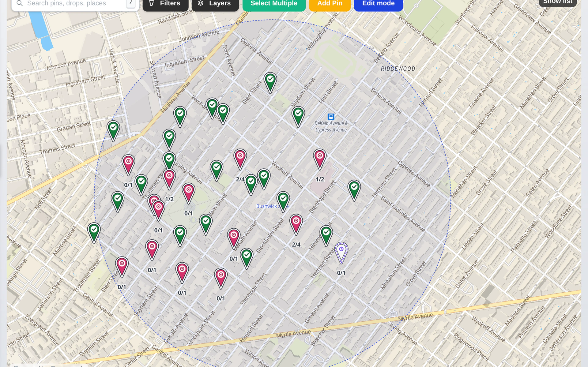This screenshot has height=367, width=588.
Task: Click the Add Pin button
Action: pyautogui.click(x=330, y=4)
